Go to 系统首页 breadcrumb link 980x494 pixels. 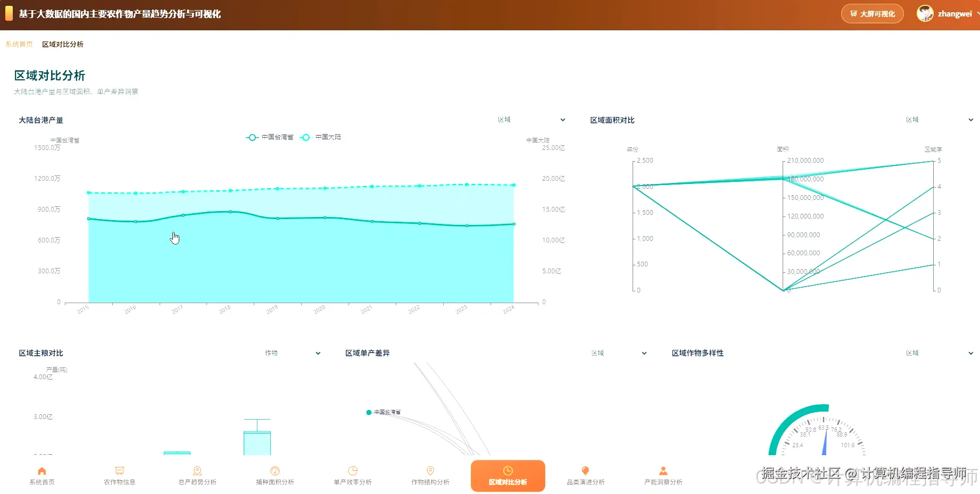(x=19, y=44)
